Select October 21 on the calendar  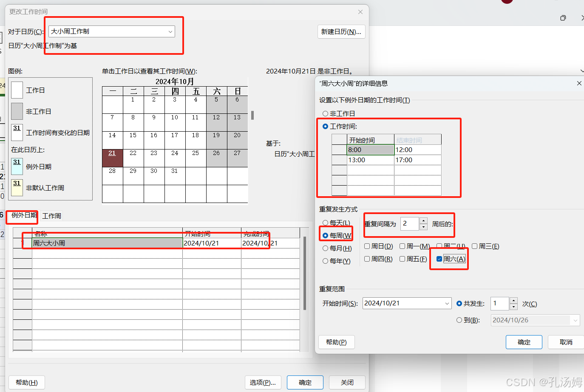pyautogui.click(x=113, y=158)
